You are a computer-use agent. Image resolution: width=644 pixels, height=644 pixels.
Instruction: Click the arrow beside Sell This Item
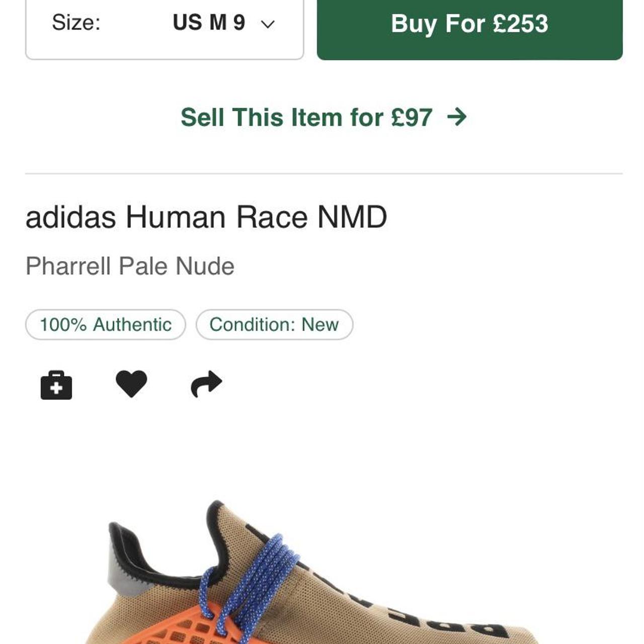(457, 117)
